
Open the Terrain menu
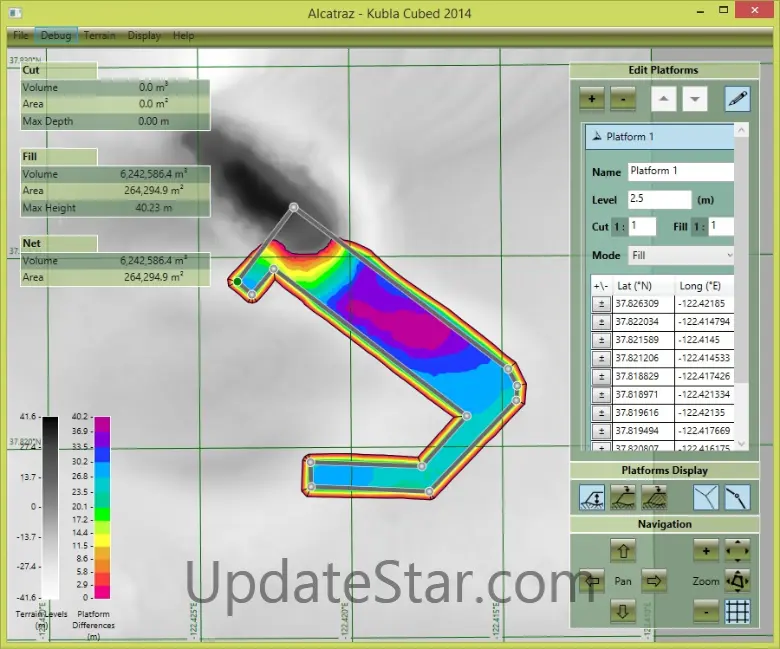coord(99,35)
